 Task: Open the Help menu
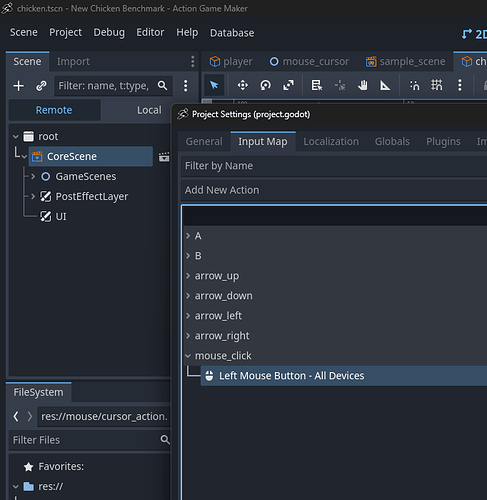(187, 32)
